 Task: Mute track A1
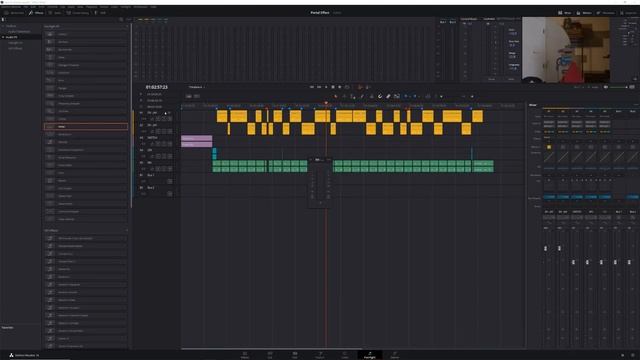[170, 119]
